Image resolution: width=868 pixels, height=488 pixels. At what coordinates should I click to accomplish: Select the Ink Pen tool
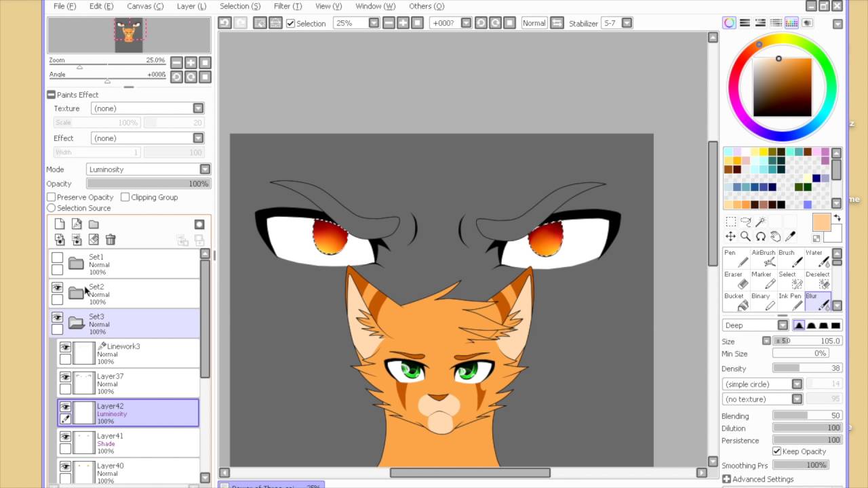[790, 302]
